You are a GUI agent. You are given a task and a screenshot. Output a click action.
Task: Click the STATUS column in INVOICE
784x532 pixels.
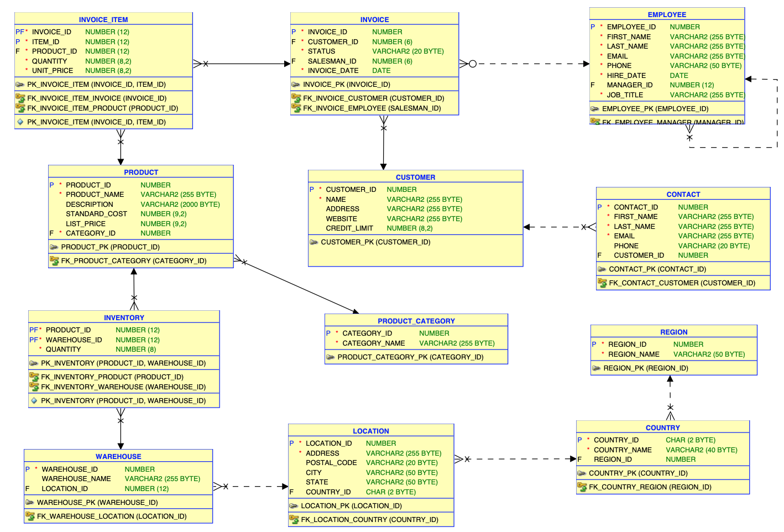(x=321, y=51)
